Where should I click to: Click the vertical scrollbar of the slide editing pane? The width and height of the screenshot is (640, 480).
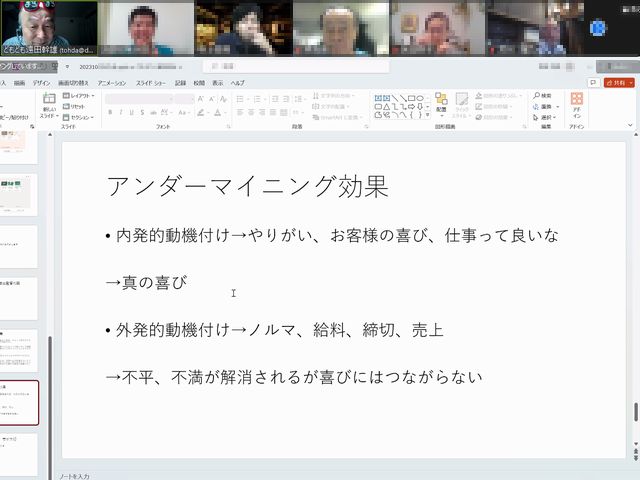pyautogui.click(x=634, y=300)
